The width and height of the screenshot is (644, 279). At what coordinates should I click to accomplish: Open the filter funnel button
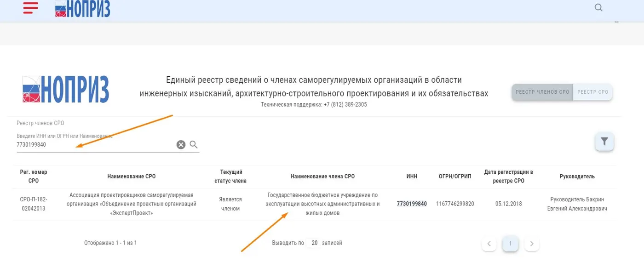[604, 142]
